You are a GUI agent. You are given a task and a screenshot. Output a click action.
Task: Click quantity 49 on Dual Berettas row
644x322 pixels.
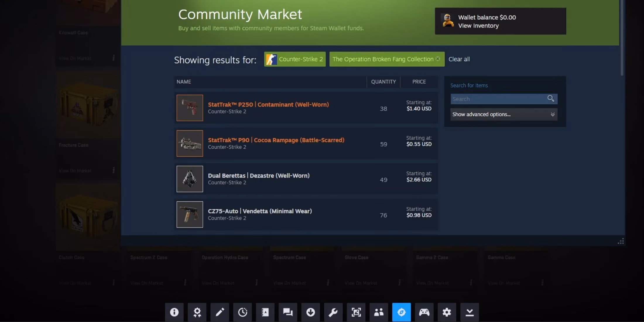click(x=383, y=180)
